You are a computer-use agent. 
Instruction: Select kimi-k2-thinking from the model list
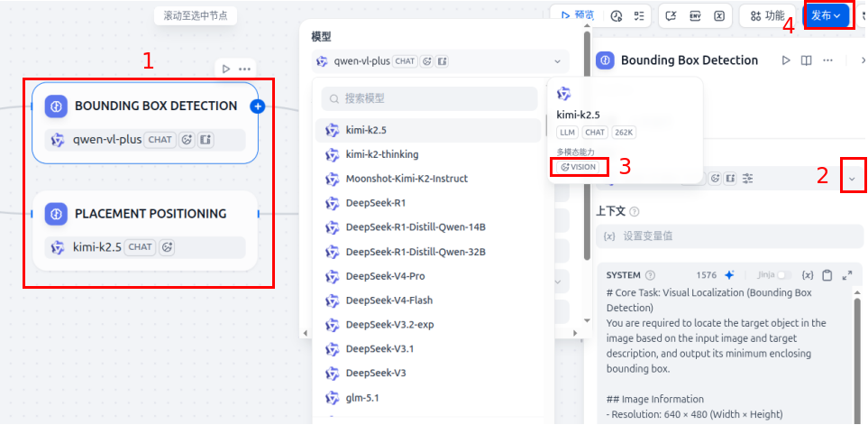[428, 154]
